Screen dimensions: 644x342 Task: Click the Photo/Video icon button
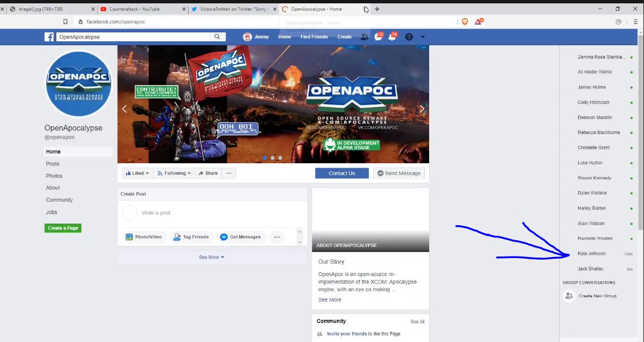tap(144, 237)
